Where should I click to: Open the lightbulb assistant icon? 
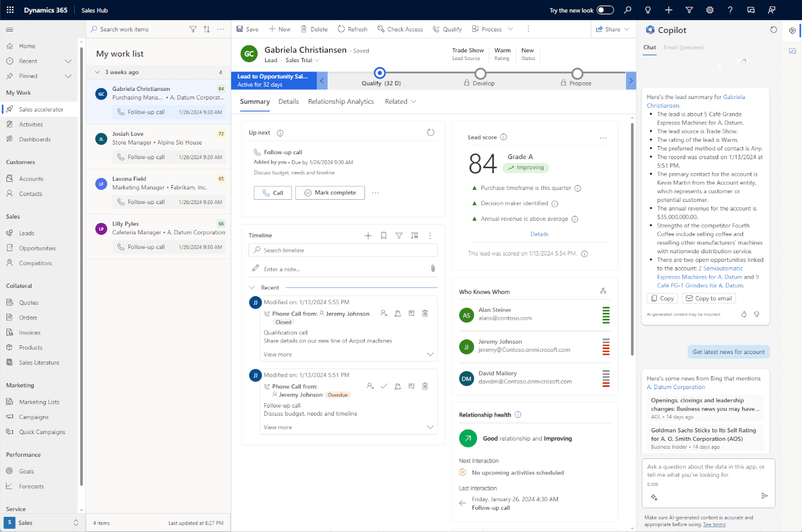tap(648, 10)
